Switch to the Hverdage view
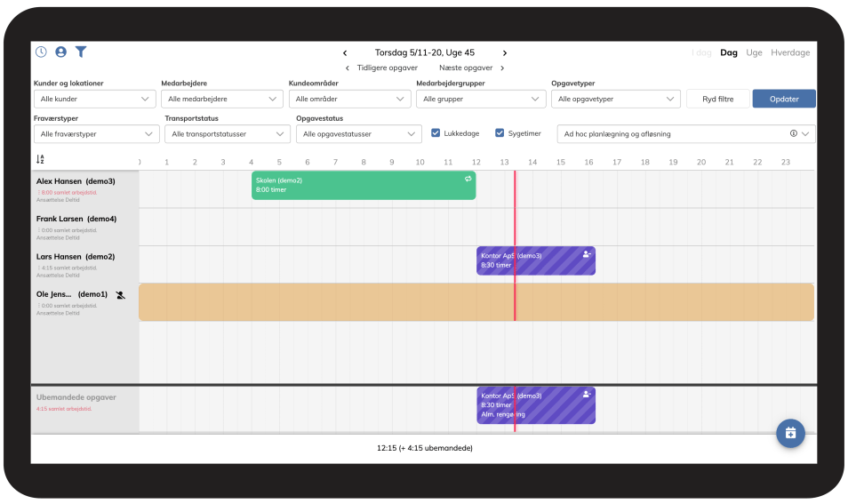Image resolution: width=848 pixels, height=504 pixels. pos(790,52)
